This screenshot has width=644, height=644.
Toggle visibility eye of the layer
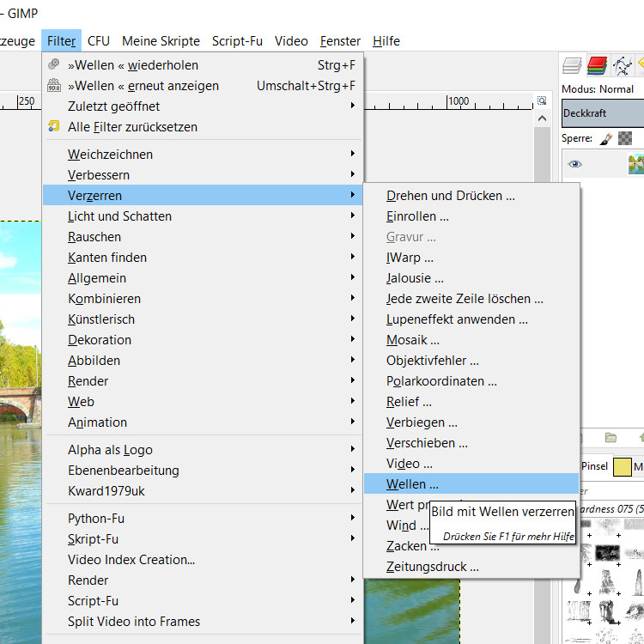tap(574, 163)
